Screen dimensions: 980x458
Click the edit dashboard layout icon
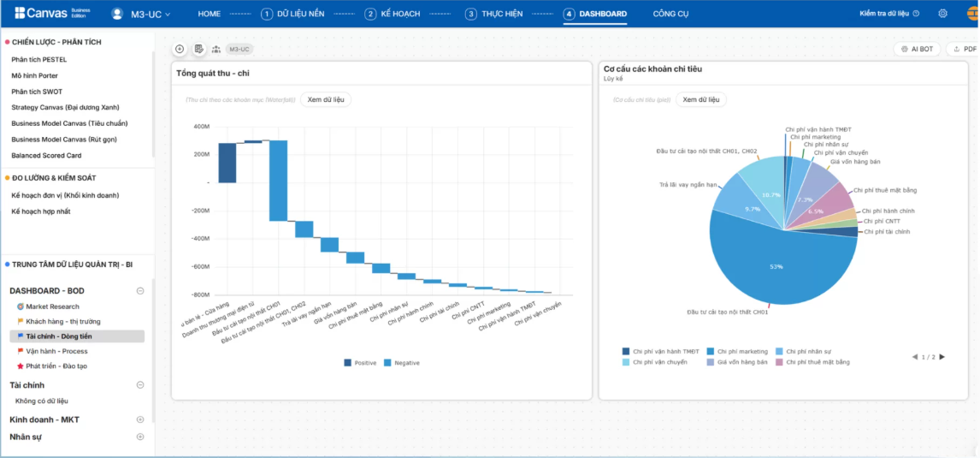[198, 49]
